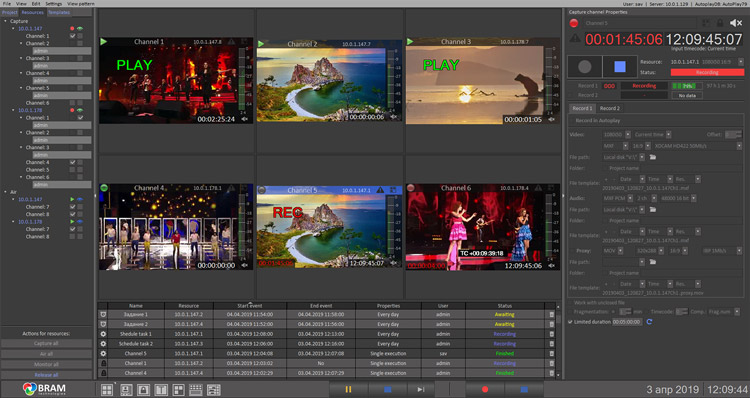Toggle the first checkbox on Capture 10.0.1.178 Channel: 4
Viewport: 750px width, 398px height.
coord(72,162)
